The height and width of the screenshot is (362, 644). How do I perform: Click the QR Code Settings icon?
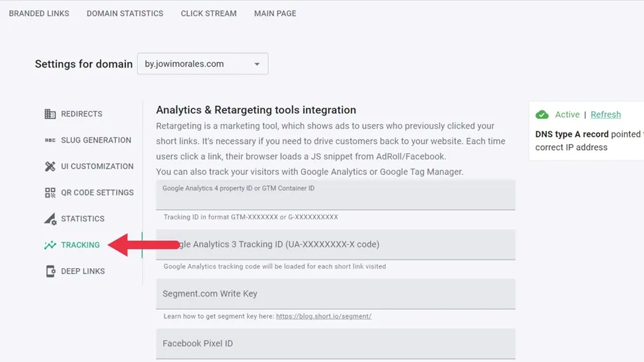click(50, 193)
